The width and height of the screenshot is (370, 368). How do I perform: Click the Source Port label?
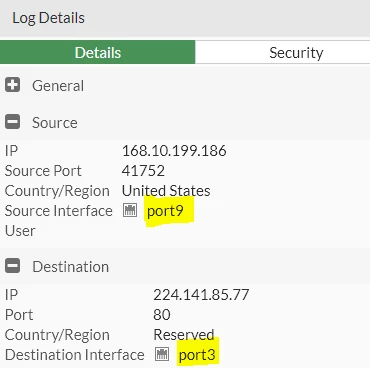[43, 171]
